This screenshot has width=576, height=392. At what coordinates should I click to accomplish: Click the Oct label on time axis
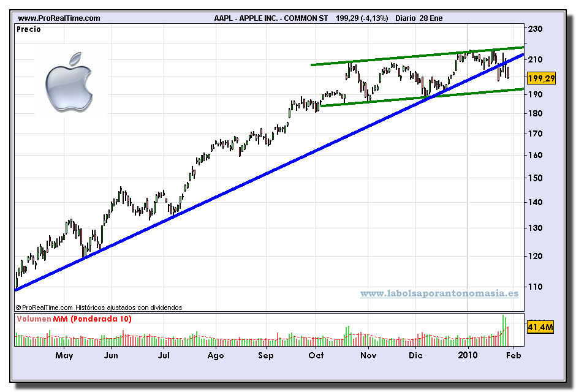316,355
